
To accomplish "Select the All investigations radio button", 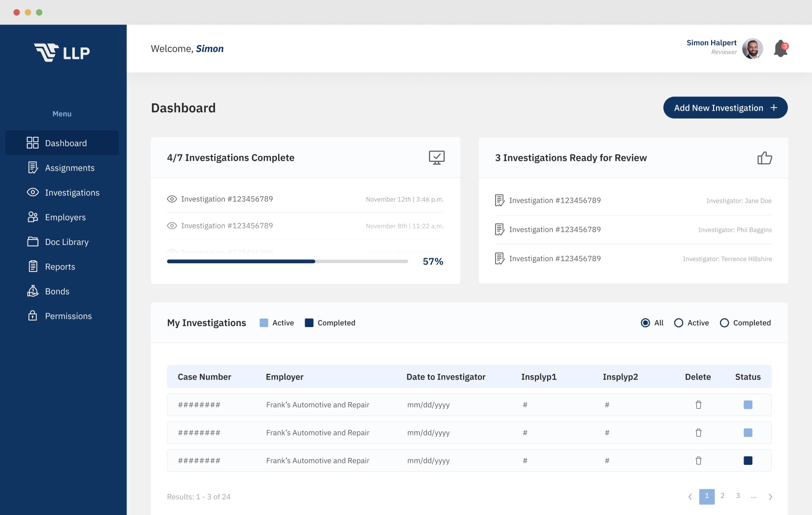I will click(x=646, y=323).
